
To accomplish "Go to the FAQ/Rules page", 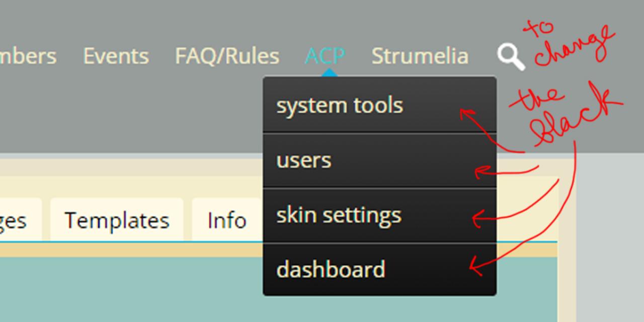I will [227, 56].
